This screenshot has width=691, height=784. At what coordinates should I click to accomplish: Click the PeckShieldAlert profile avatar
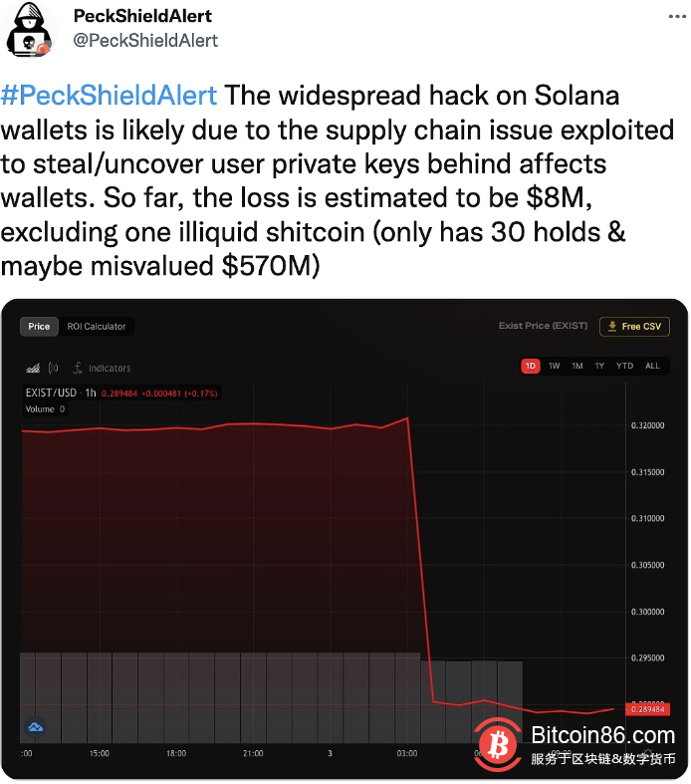(31, 30)
